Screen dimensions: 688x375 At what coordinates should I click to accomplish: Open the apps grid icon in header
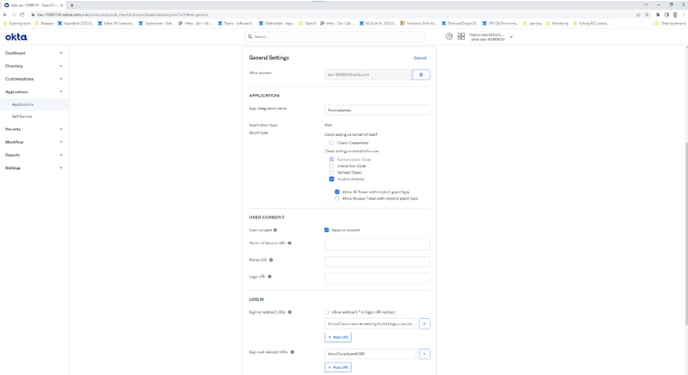(461, 36)
